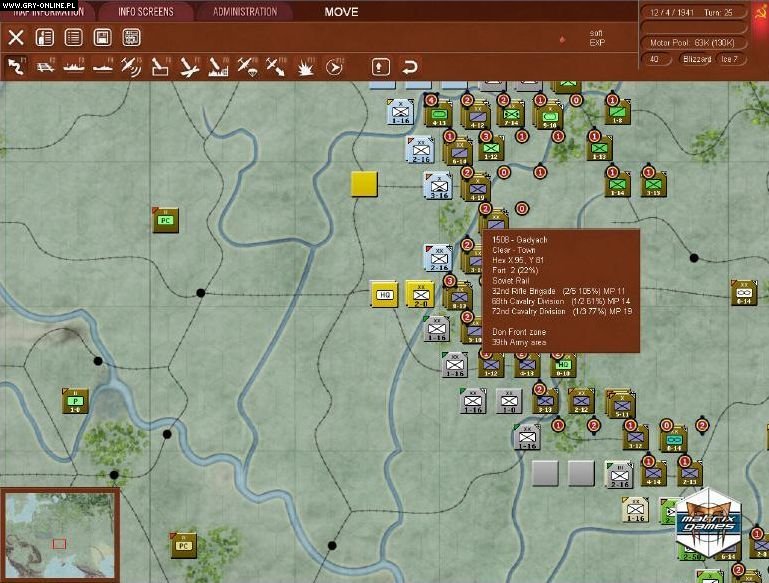
Task: Open the plain list report icon
Action: [x=74, y=37]
